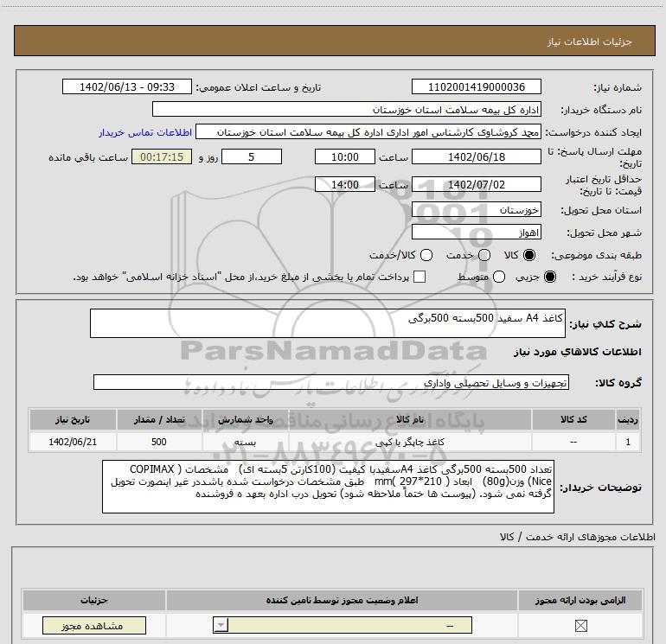Click the item name cell 'کاغذ چاپگر یا کپی'

coord(410,442)
